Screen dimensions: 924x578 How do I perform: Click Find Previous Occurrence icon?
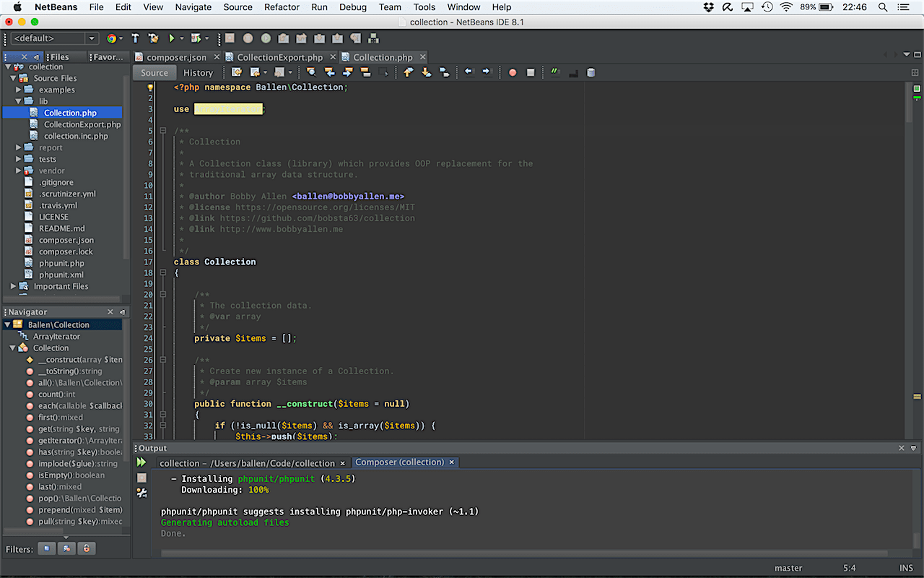point(329,72)
